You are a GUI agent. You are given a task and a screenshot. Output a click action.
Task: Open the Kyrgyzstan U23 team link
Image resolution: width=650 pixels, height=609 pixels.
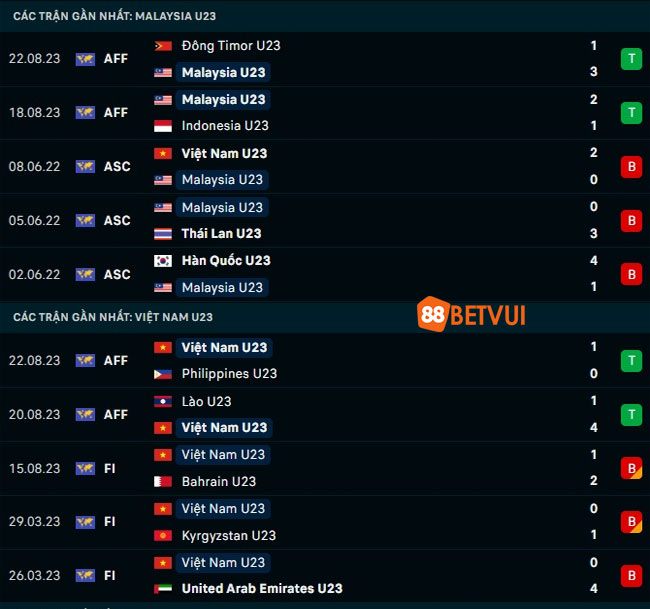click(x=229, y=536)
